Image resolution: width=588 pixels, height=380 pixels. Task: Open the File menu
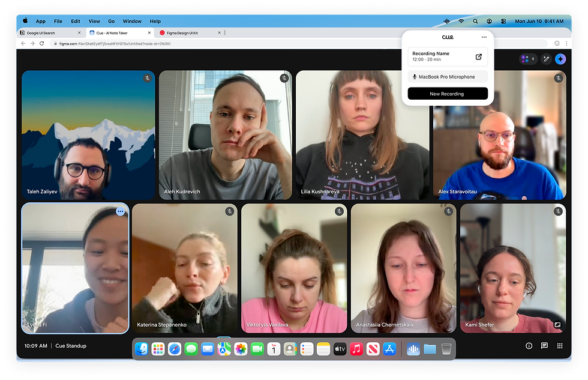(58, 22)
